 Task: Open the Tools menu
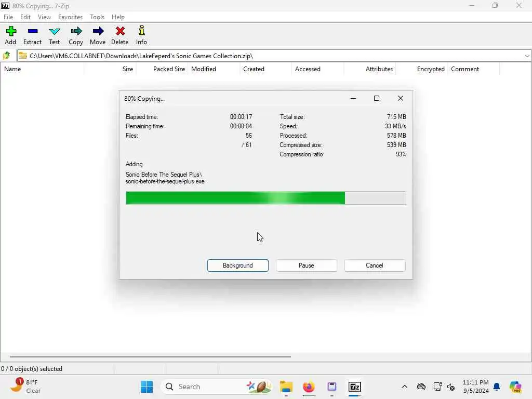(97, 17)
